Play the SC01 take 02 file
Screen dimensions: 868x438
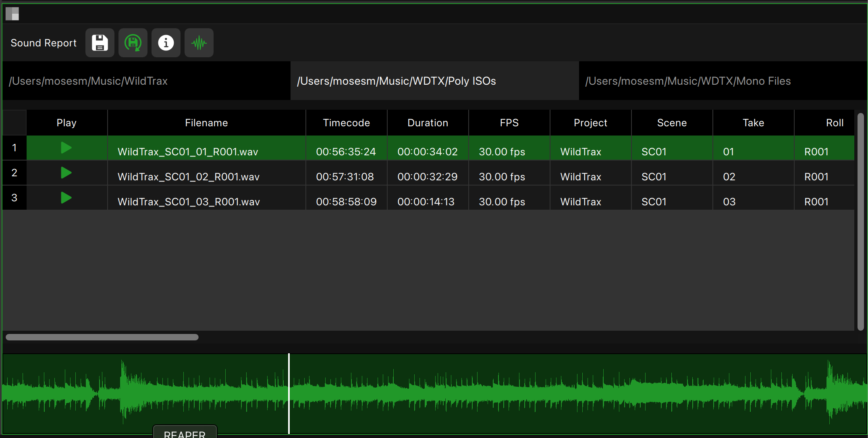click(x=66, y=173)
